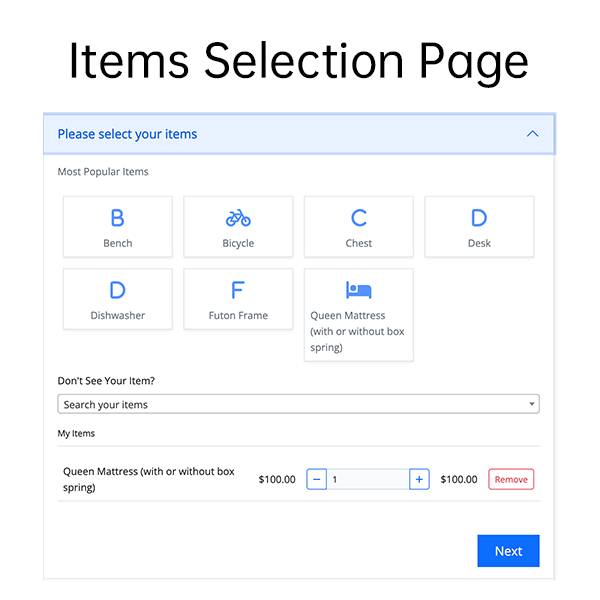
Task: Select the Bench item tile
Action: tap(117, 226)
